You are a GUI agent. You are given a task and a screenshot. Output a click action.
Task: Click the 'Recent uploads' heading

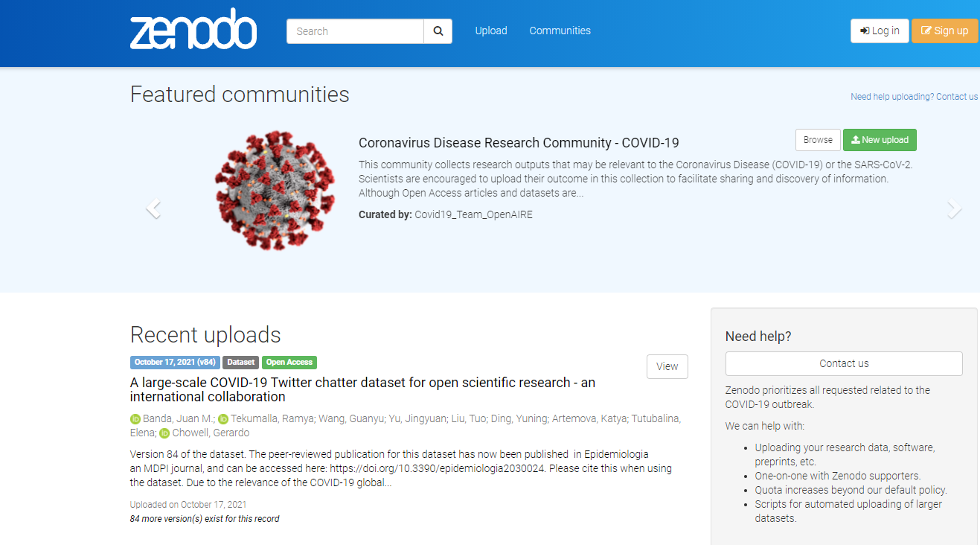click(x=205, y=334)
